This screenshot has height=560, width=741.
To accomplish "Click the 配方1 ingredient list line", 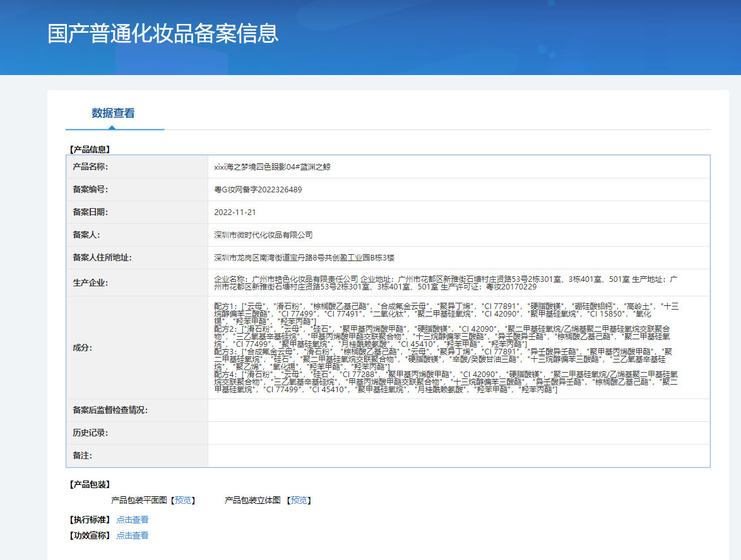I will point(446,313).
